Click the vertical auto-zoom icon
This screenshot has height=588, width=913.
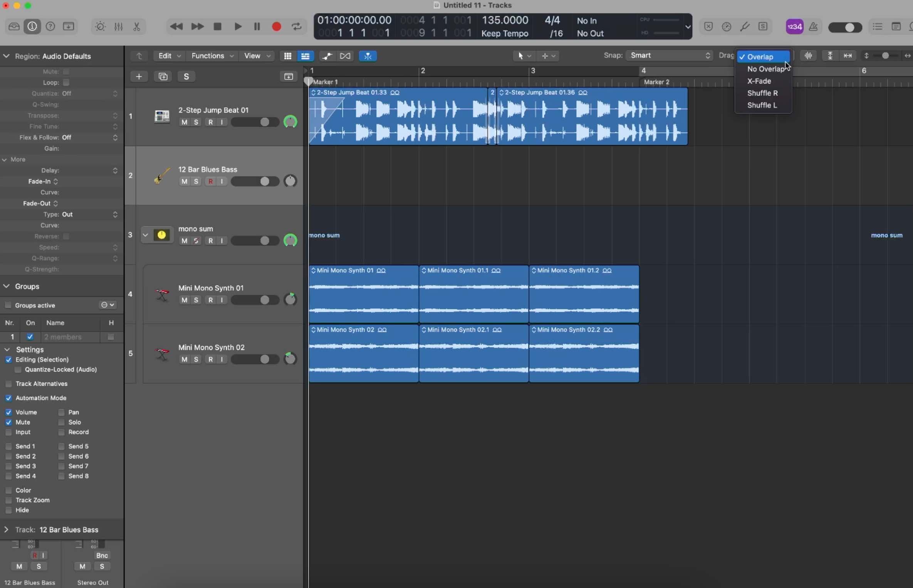click(830, 56)
